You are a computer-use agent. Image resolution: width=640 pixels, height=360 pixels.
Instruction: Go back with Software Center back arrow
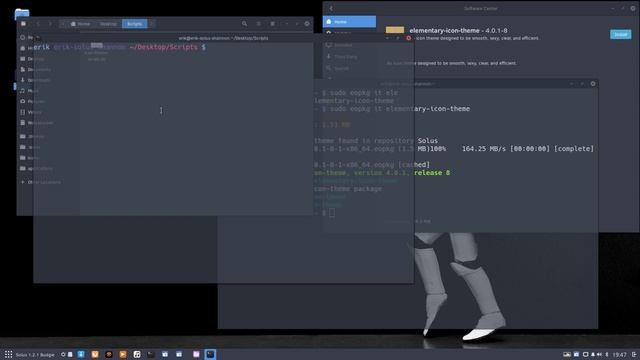click(331, 8)
